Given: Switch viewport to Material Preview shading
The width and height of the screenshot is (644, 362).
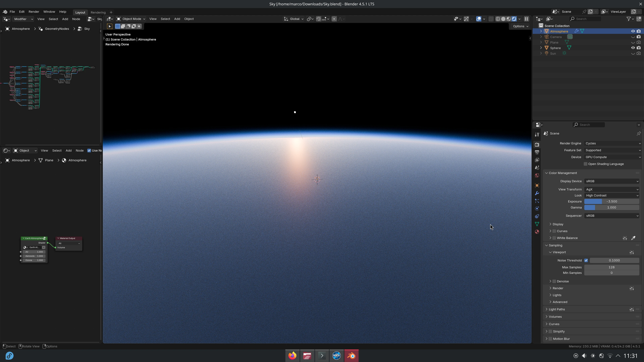Looking at the screenshot, I should click(509, 19).
